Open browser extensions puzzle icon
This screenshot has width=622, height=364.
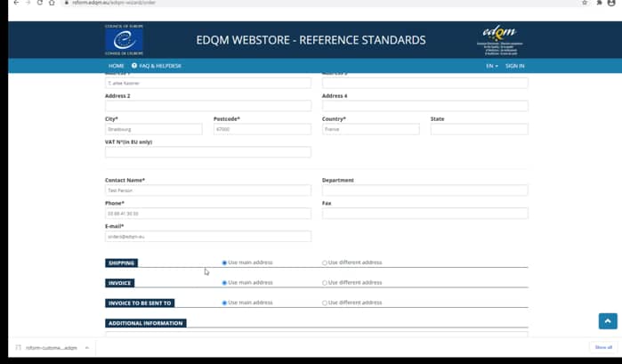[599, 3]
